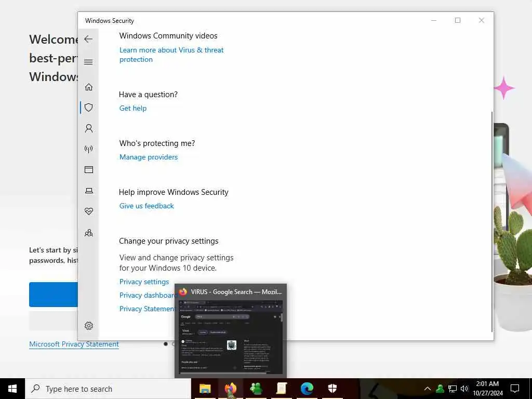Show hidden system tray icons
This screenshot has height=399, width=532.
tap(428, 389)
